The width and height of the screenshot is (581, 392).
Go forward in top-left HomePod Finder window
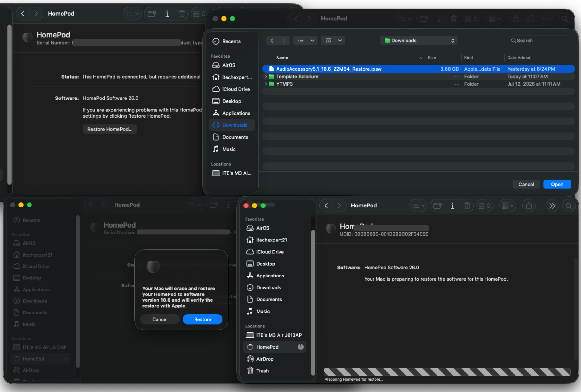tap(36, 14)
